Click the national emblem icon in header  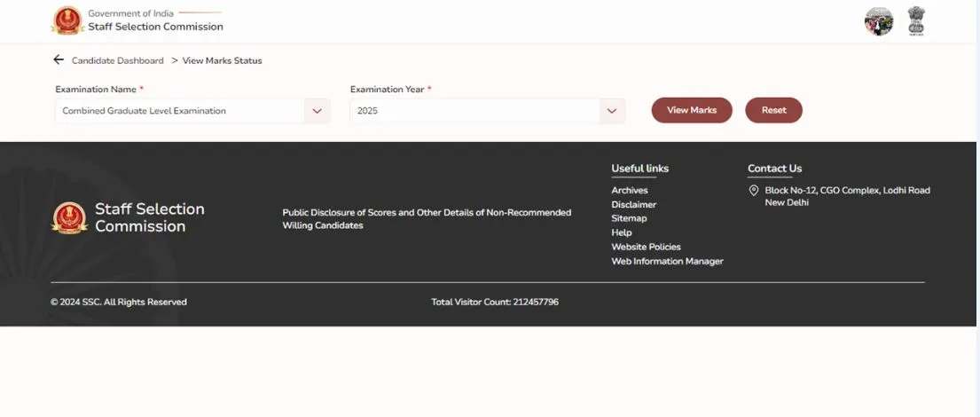(x=916, y=21)
